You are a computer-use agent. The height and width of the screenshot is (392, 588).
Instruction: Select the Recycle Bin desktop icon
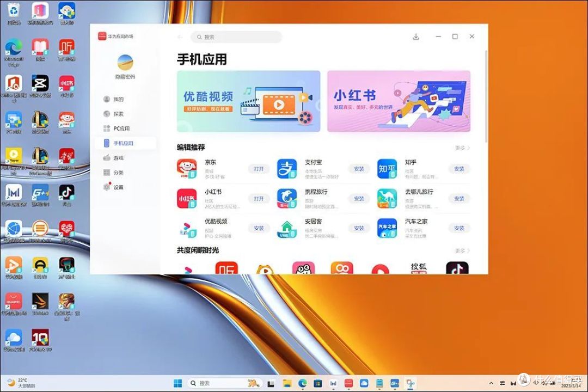tap(14, 14)
